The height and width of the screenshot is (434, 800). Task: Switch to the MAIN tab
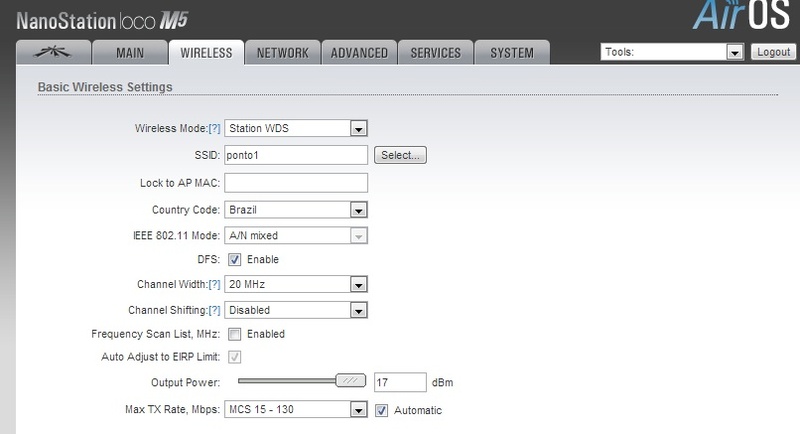pos(130,53)
